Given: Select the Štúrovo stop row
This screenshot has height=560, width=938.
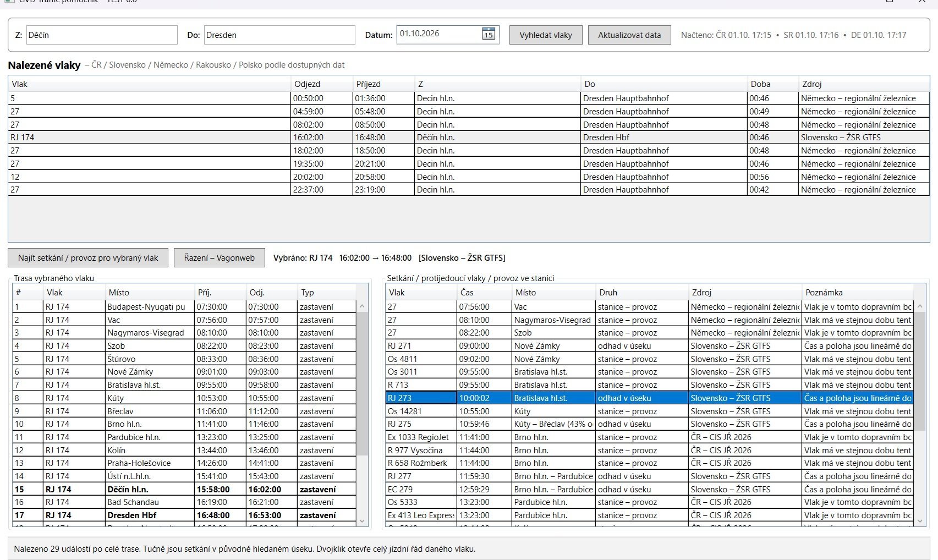Looking at the screenshot, I should (x=184, y=359).
